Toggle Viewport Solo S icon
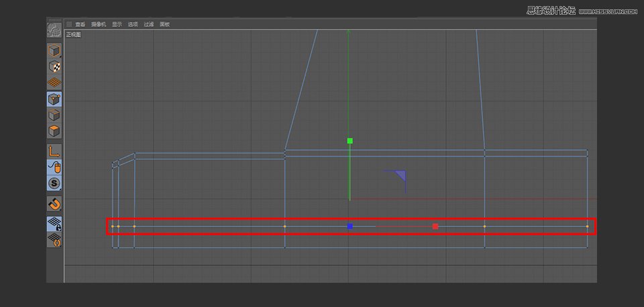The width and height of the screenshot is (644, 307). coord(54,183)
